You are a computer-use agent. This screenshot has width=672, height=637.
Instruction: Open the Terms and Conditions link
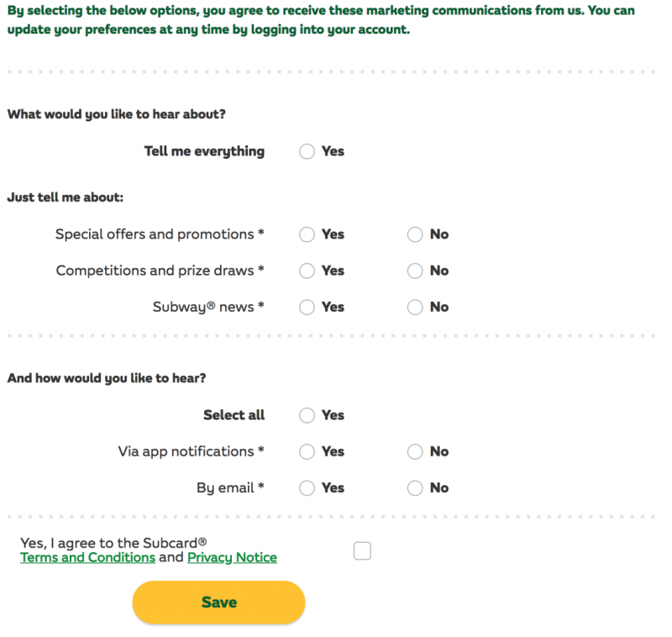pos(87,557)
